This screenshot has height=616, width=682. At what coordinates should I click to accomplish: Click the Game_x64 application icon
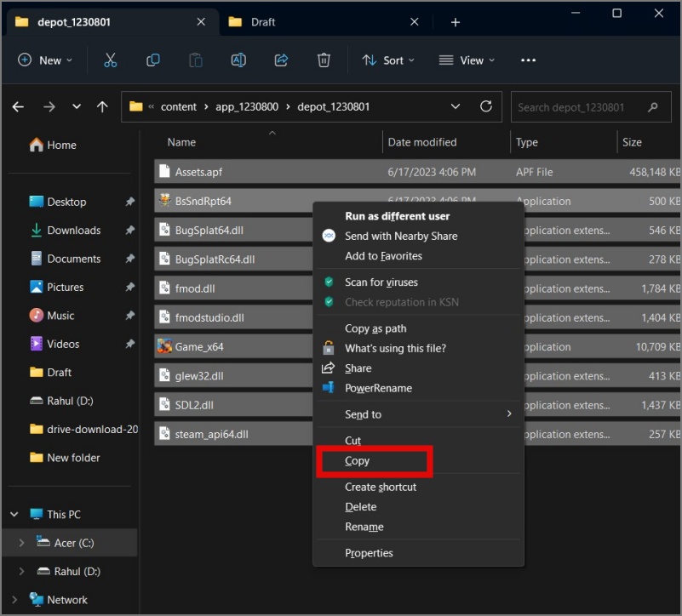click(x=164, y=346)
